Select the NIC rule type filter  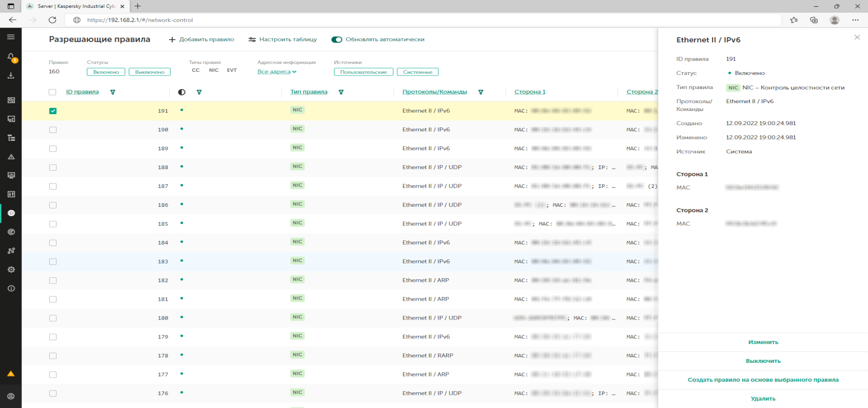[213, 70]
